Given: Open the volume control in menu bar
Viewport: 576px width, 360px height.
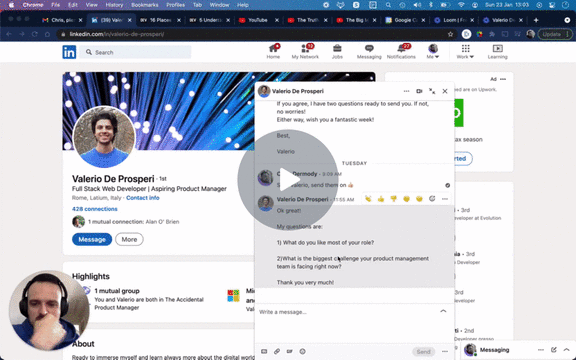Looking at the screenshot, I should (x=417, y=5).
